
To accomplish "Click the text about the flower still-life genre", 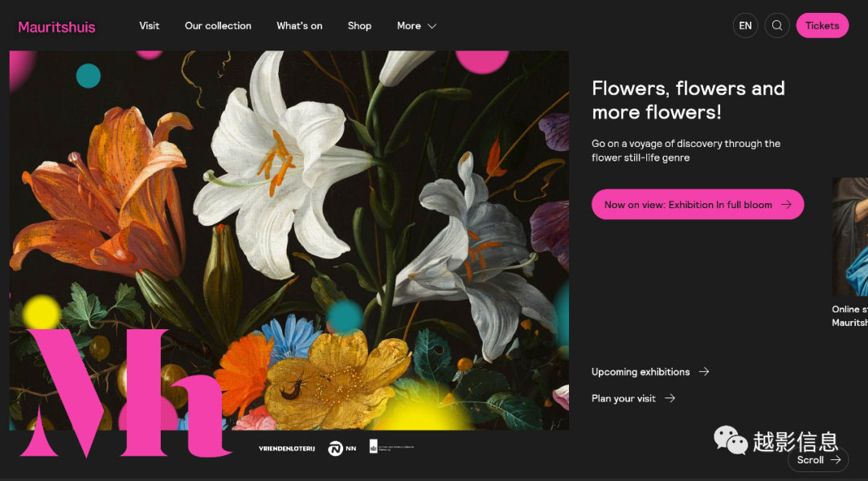I will point(686,150).
